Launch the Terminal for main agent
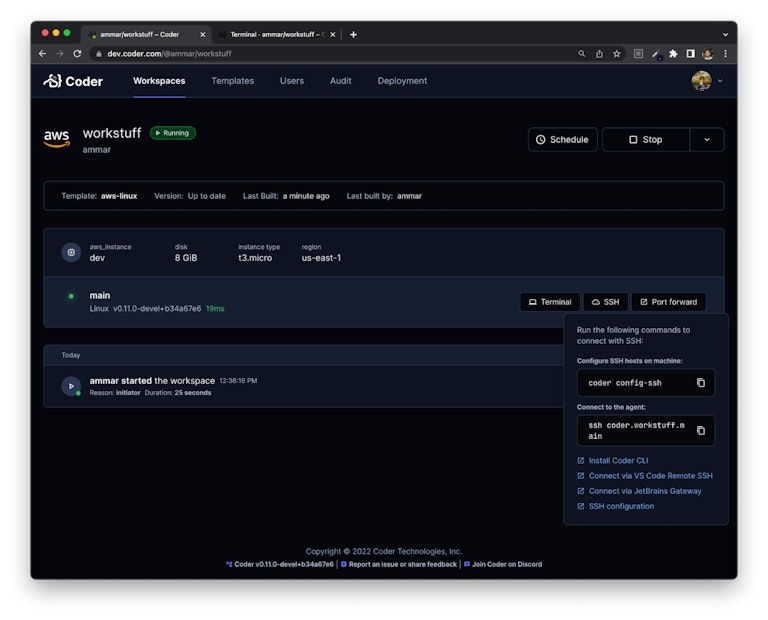The width and height of the screenshot is (768, 620). click(x=549, y=302)
